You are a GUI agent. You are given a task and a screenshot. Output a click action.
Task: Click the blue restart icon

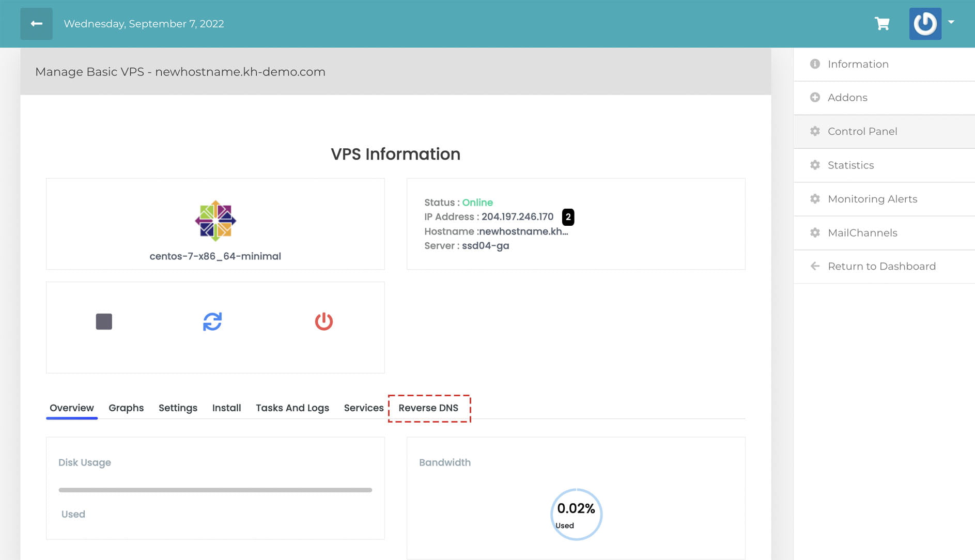[211, 321]
